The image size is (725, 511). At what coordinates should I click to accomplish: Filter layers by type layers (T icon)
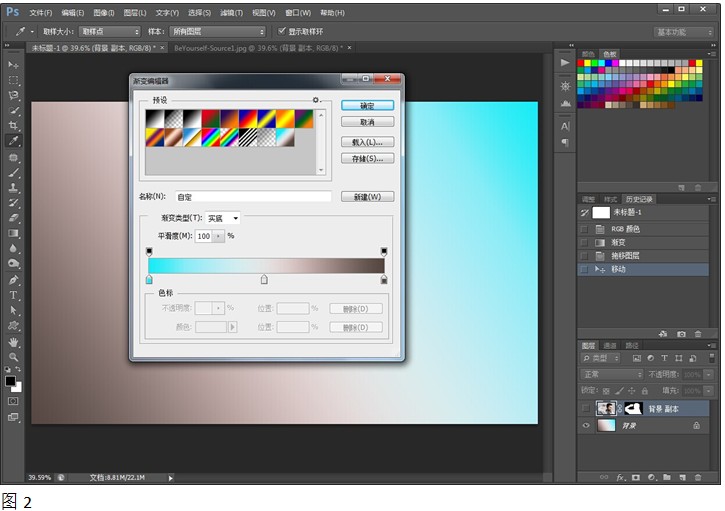point(664,358)
